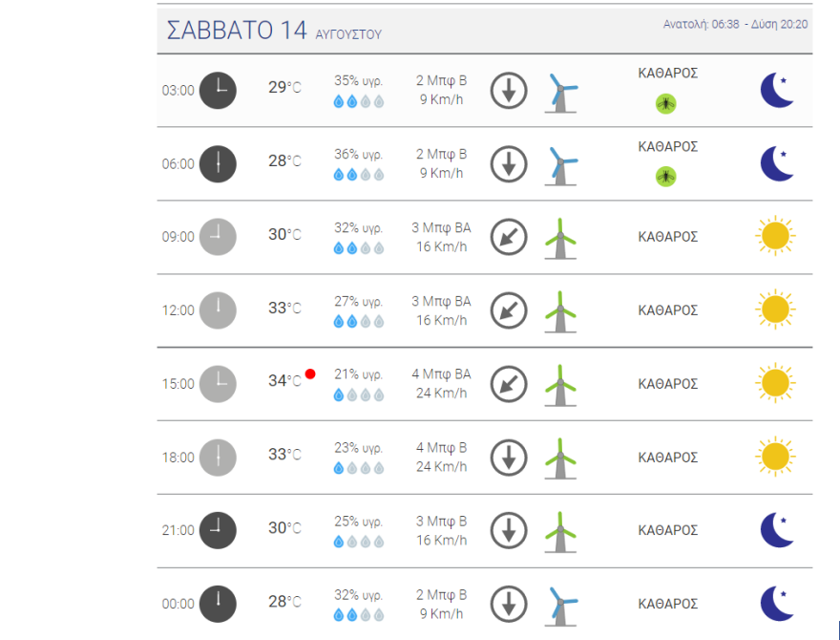Click the ΣΑΒΒΑΤΟ 14 day heading
The width and height of the screenshot is (840, 640).
click(236, 31)
